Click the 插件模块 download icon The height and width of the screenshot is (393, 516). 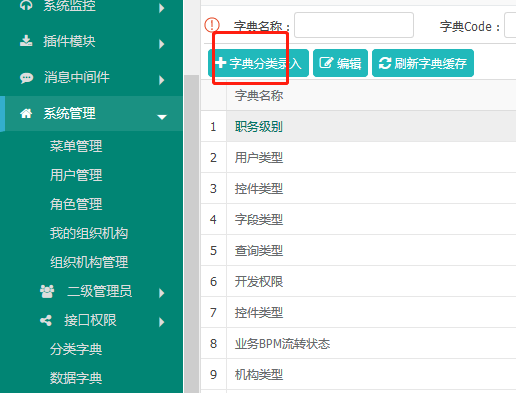click(x=26, y=41)
